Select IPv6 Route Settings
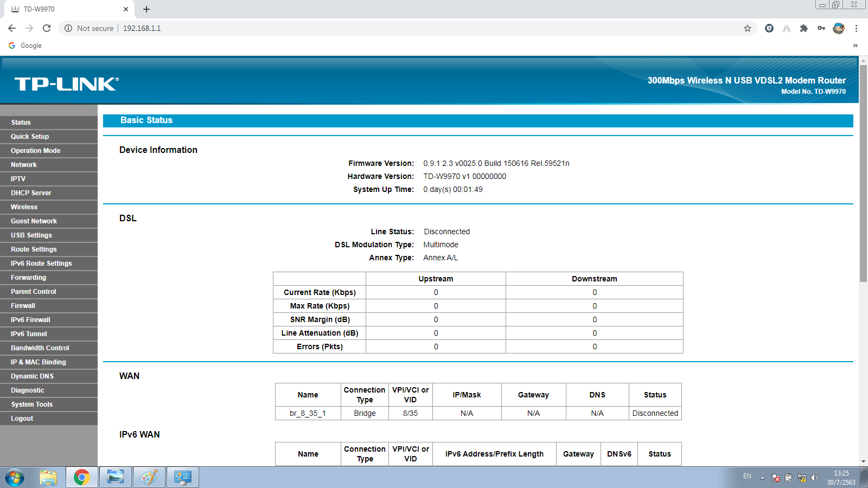Screen dimensions: 868x488 (x=49, y=264)
